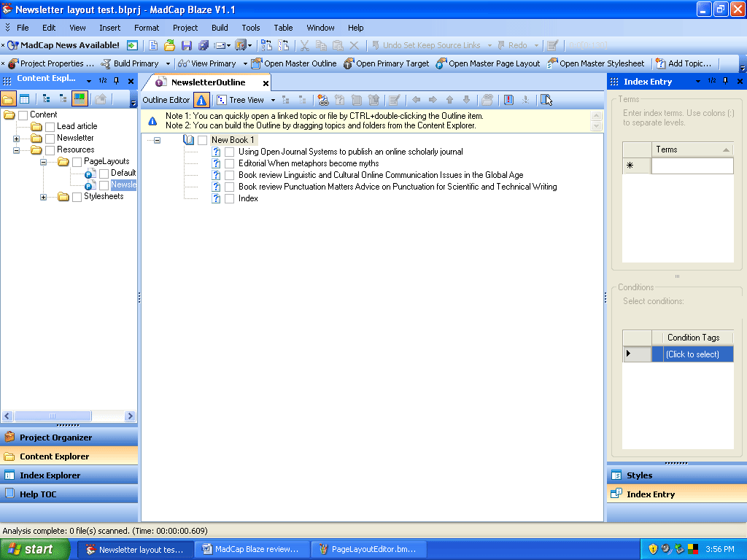747x560 pixels.
Task: Click the red exclamation icon in outline toolbar
Action: coord(508,100)
